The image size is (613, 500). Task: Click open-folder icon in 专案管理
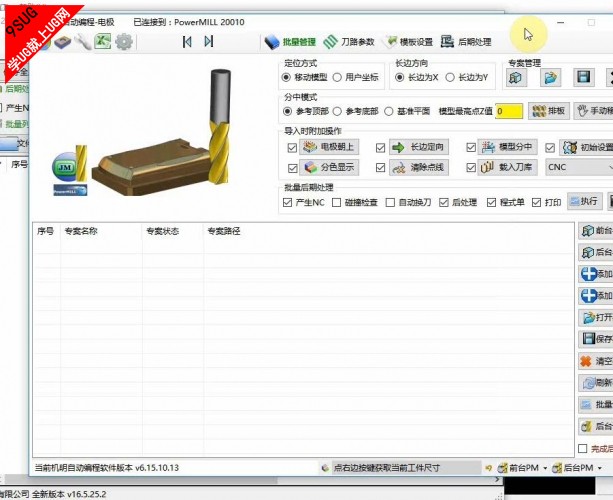click(x=550, y=77)
